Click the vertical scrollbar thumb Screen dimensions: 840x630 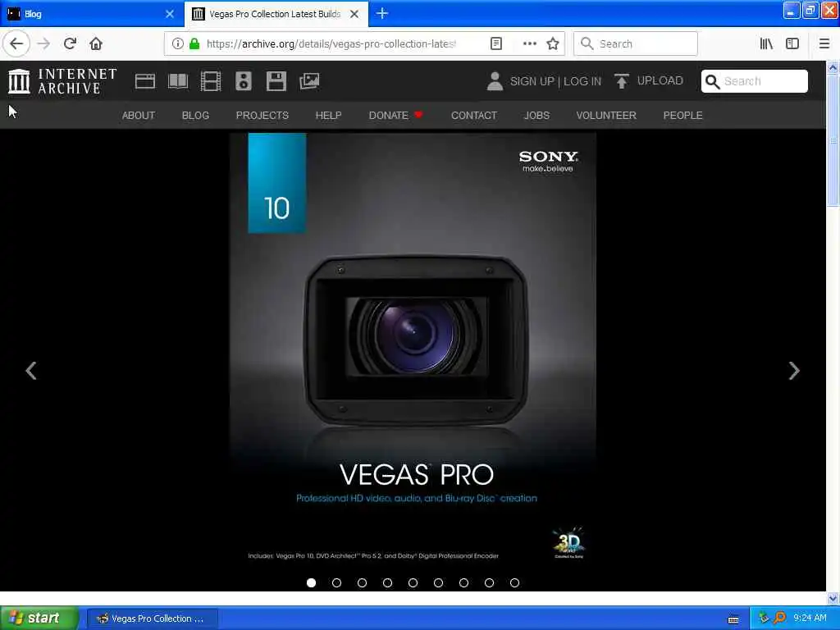(833, 140)
